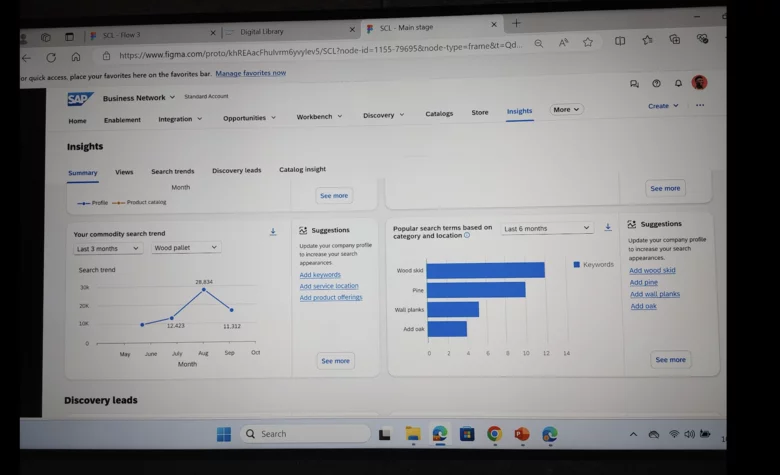Open browser collections icon

coord(675,39)
